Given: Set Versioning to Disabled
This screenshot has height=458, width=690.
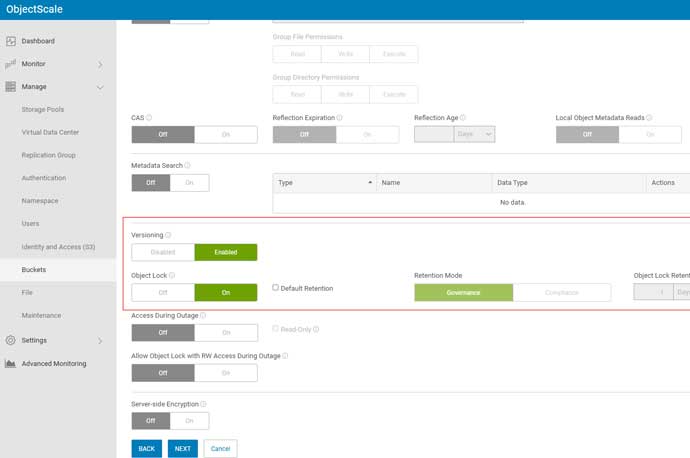Looking at the screenshot, I should pyautogui.click(x=163, y=252).
